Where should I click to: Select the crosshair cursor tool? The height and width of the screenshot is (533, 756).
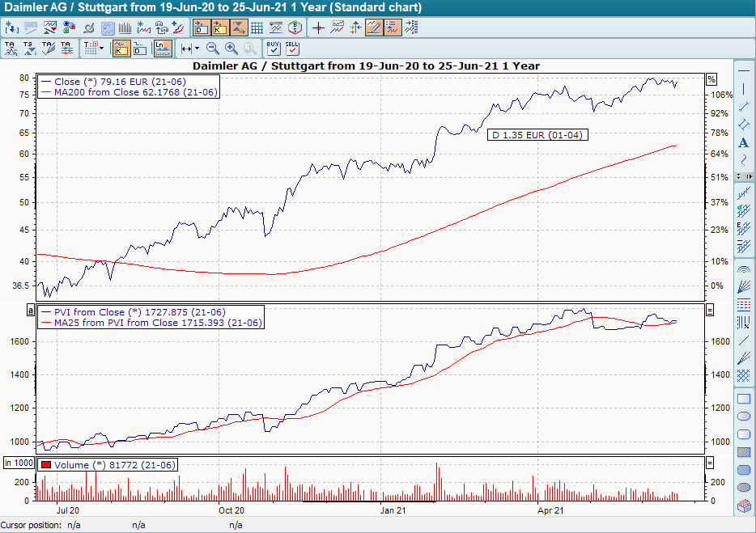317,27
